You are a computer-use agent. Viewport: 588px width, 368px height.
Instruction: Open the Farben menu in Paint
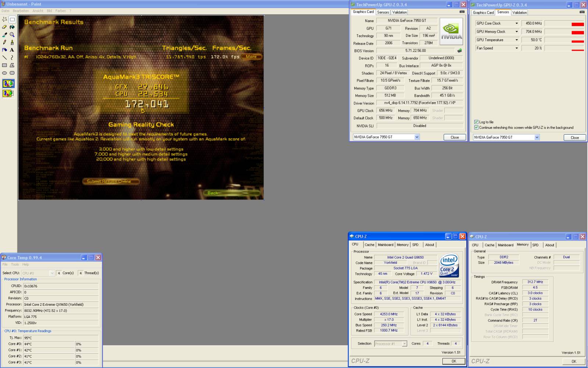pos(61,11)
